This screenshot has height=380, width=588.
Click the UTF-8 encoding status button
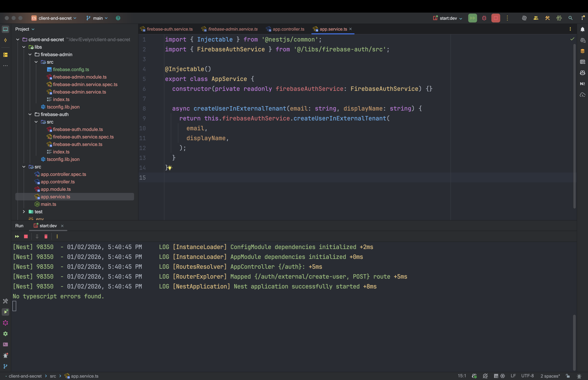(x=527, y=376)
